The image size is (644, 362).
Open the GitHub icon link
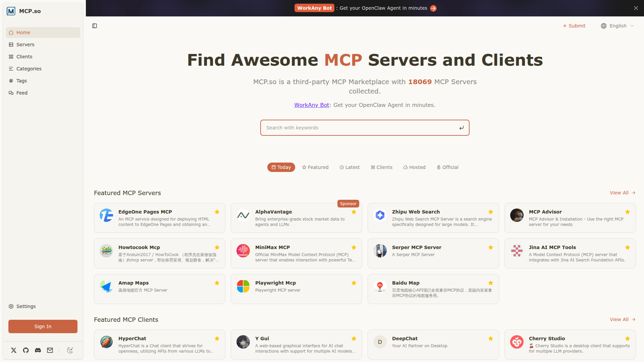click(x=26, y=350)
